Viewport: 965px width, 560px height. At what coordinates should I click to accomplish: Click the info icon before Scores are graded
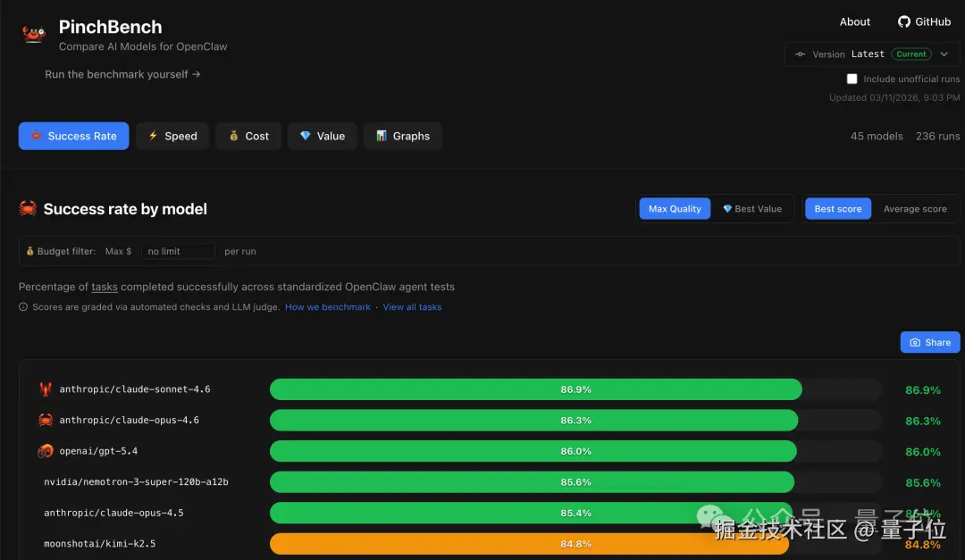[x=23, y=306]
